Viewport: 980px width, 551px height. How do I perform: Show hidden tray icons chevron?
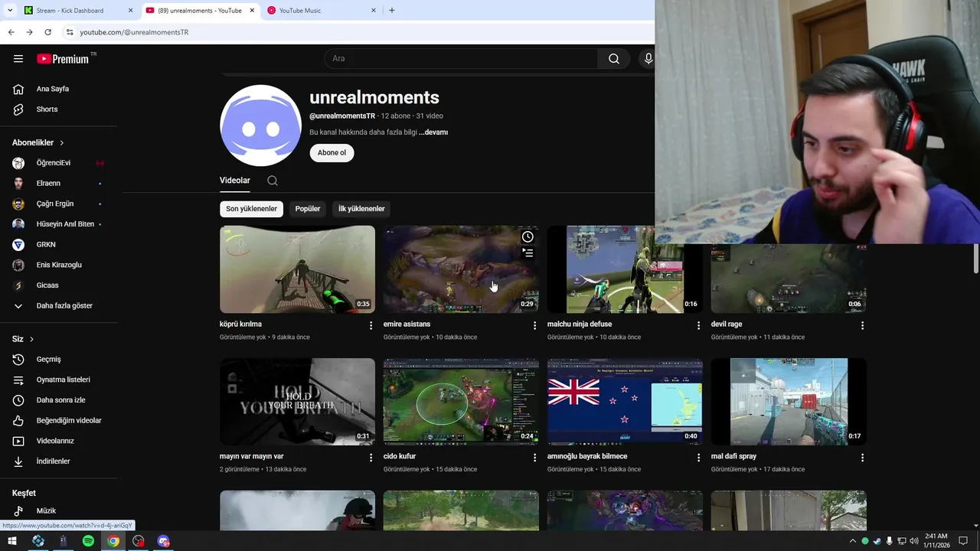point(853,541)
